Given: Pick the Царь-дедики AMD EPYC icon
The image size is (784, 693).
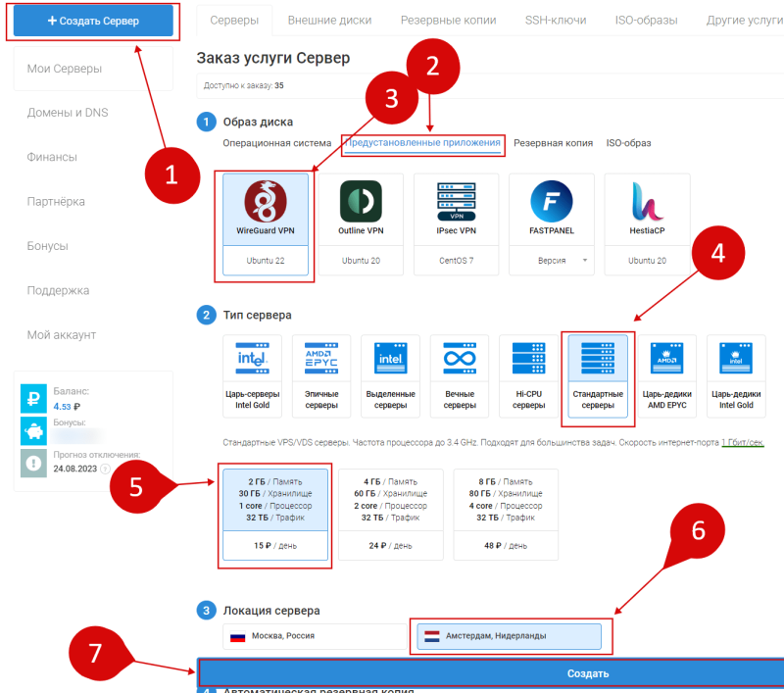Looking at the screenshot, I should (667, 358).
